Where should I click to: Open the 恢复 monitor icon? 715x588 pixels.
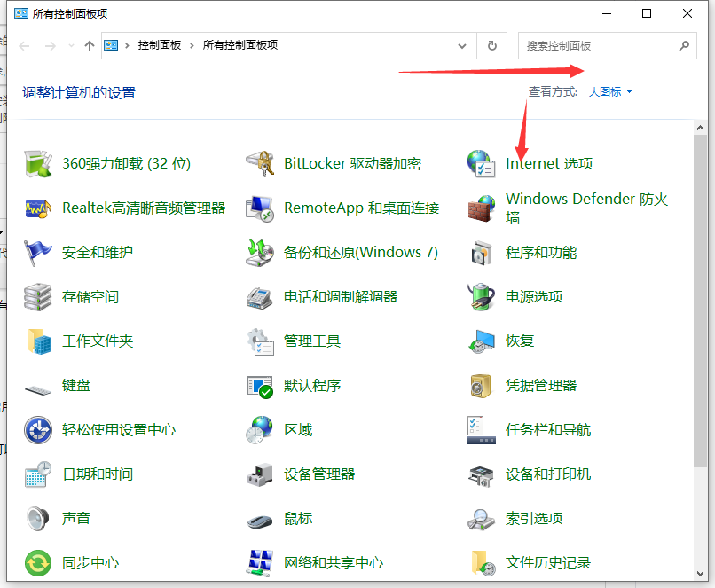click(481, 341)
